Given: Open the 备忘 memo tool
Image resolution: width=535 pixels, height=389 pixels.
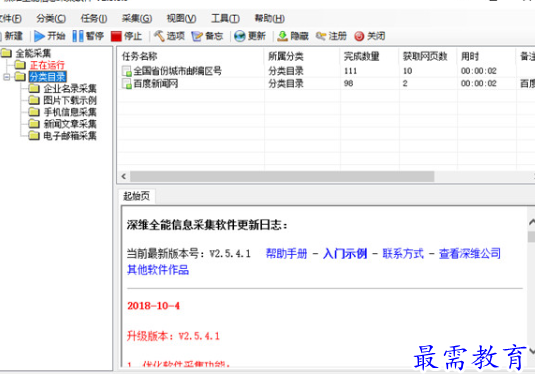Looking at the screenshot, I should 207,36.
